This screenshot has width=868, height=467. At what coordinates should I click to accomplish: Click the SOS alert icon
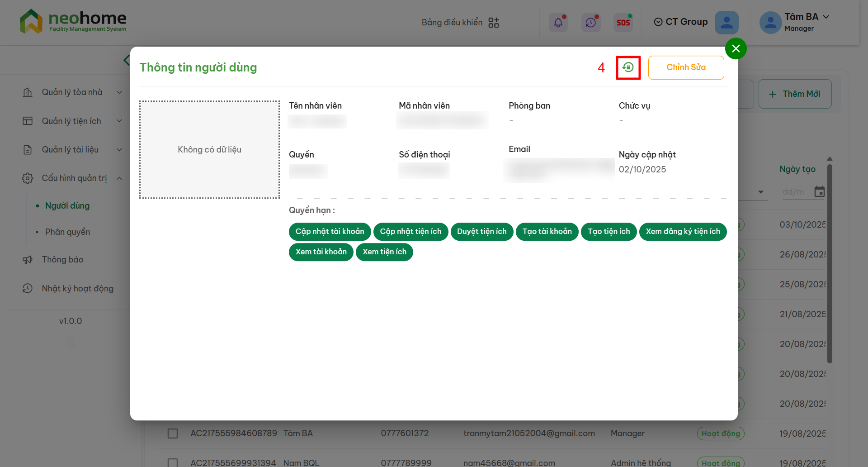623,22
